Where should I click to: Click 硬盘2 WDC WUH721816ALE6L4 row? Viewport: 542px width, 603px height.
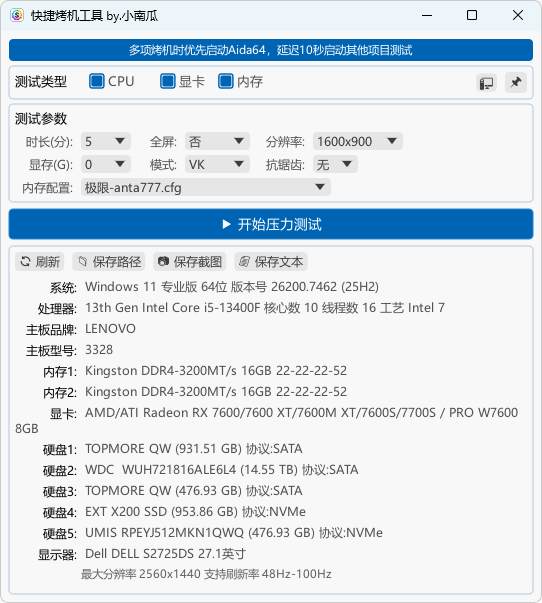click(x=200, y=470)
